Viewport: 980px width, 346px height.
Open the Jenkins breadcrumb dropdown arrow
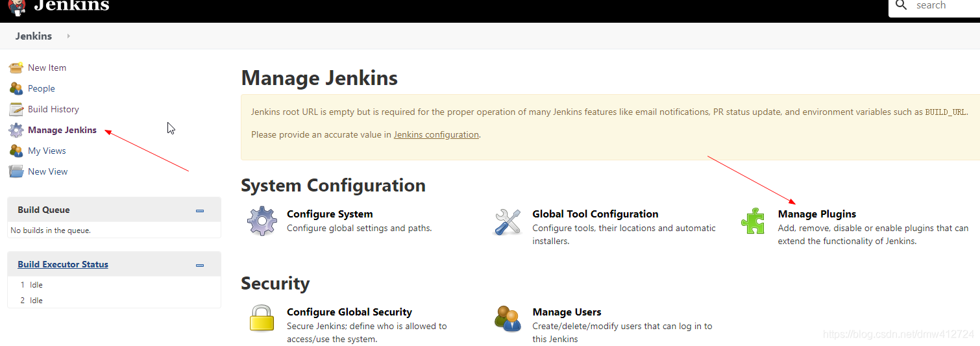pyautogui.click(x=69, y=36)
